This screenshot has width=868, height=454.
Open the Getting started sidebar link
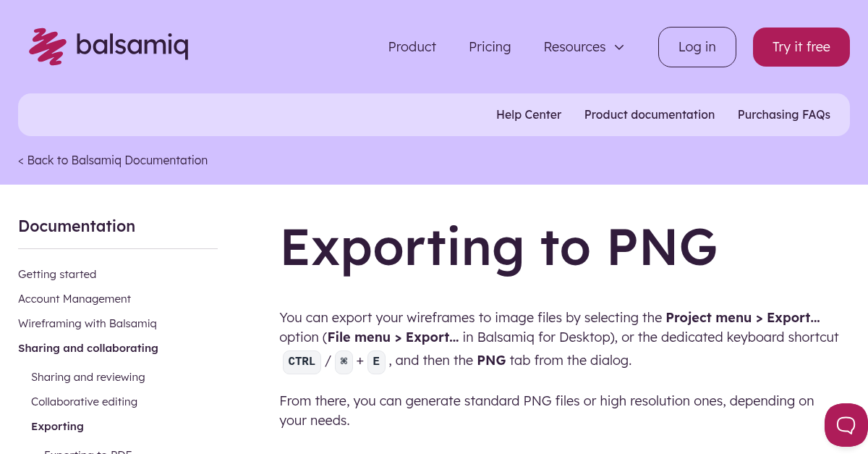pyautogui.click(x=57, y=274)
